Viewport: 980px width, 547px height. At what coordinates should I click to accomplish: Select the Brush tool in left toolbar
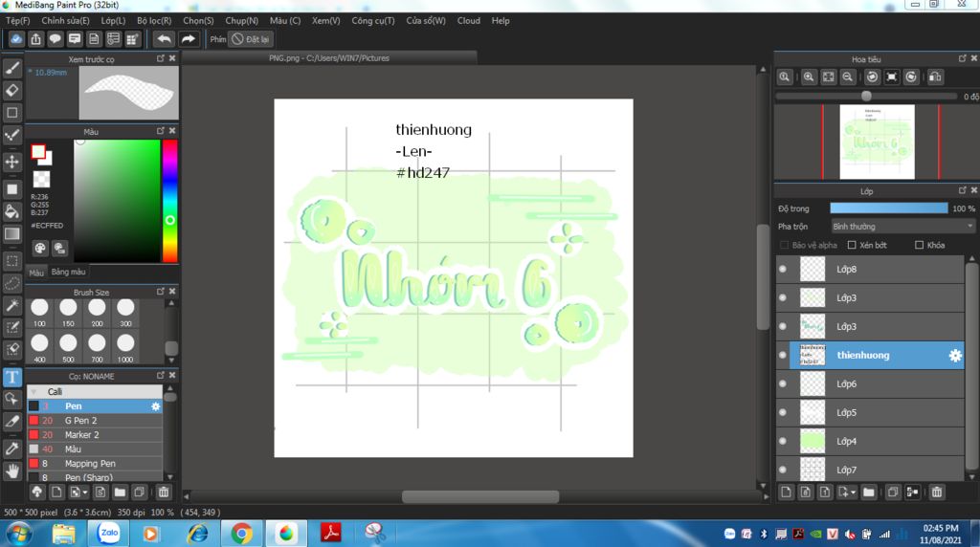click(x=11, y=68)
